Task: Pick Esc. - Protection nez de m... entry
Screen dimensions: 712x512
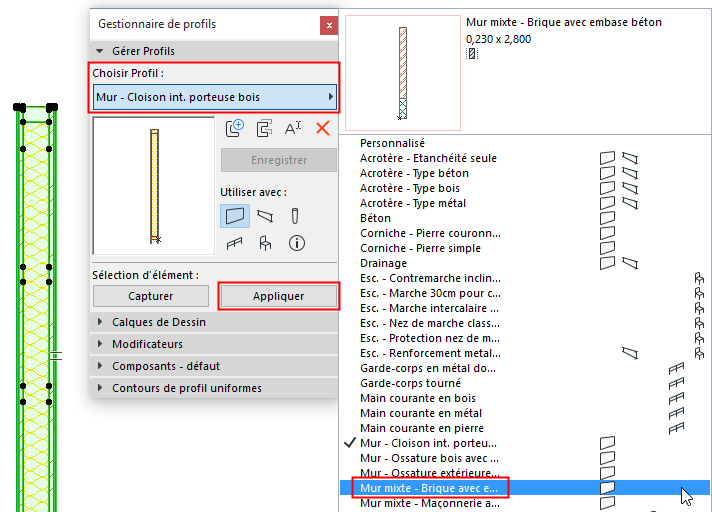Action: (525, 338)
